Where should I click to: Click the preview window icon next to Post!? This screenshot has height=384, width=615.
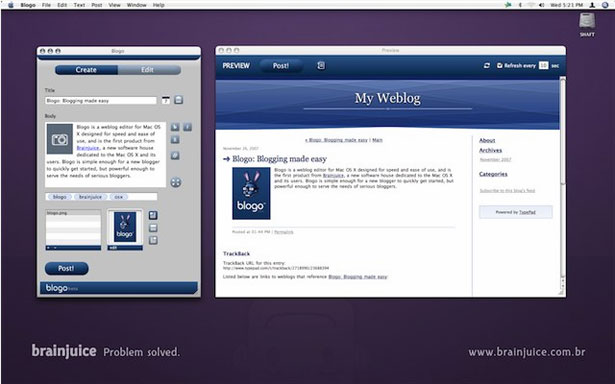point(321,66)
